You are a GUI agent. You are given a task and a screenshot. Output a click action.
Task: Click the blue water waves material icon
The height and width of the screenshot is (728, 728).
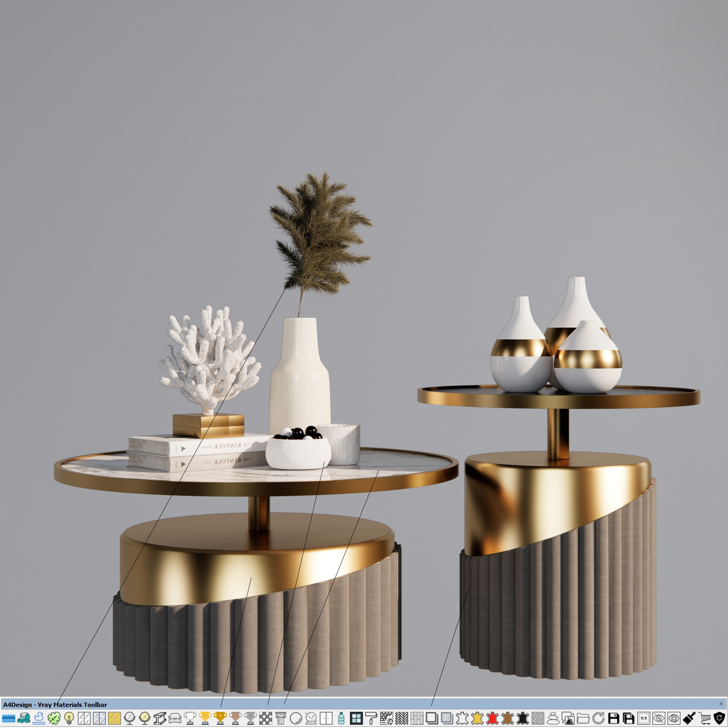point(8,718)
